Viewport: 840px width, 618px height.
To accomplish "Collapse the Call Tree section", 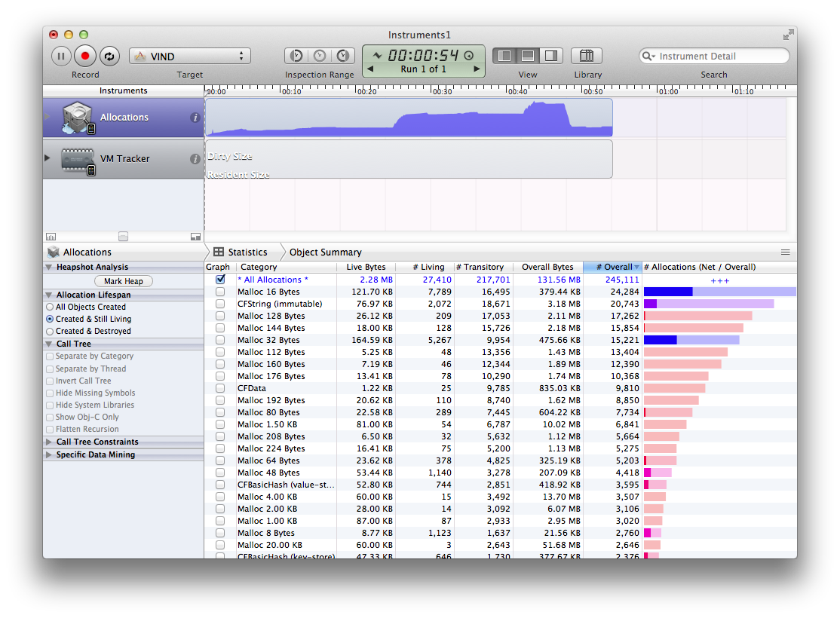I will pyautogui.click(x=49, y=344).
